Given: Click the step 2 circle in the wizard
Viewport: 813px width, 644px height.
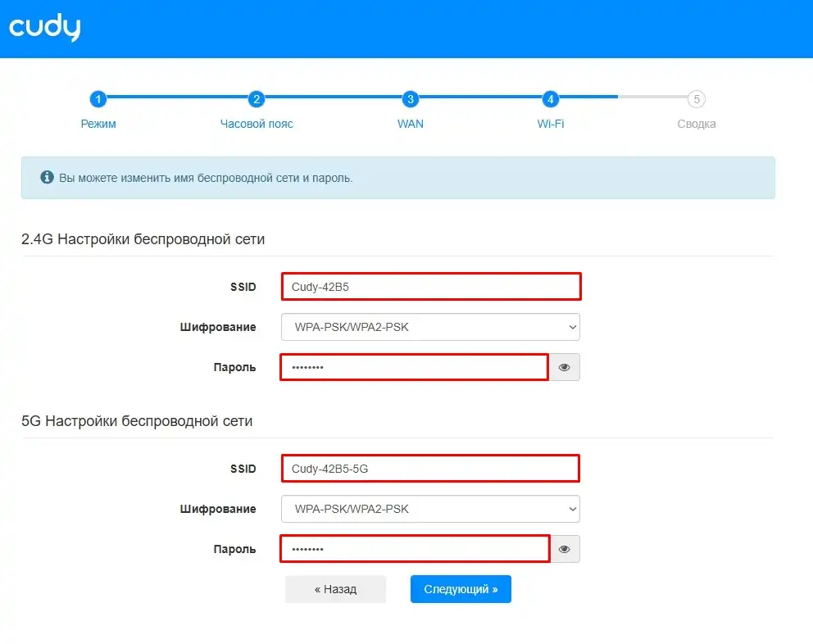Looking at the screenshot, I should 257,99.
